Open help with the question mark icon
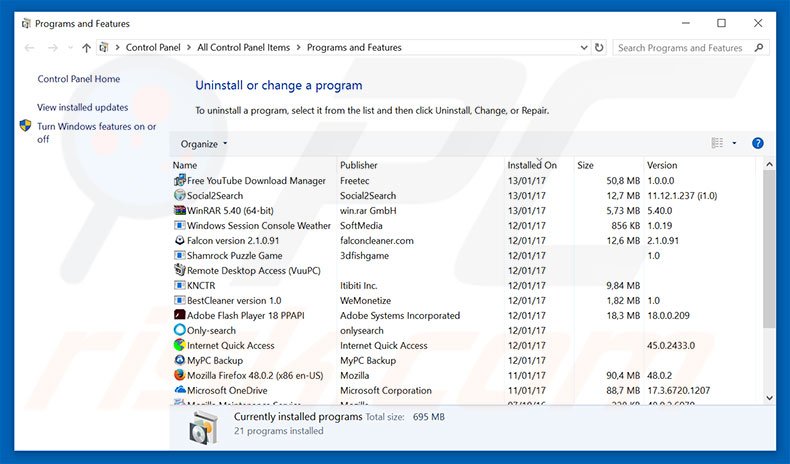 758,144
